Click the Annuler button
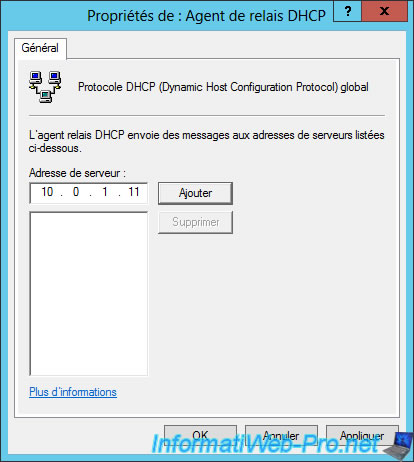 click(281, 435)
